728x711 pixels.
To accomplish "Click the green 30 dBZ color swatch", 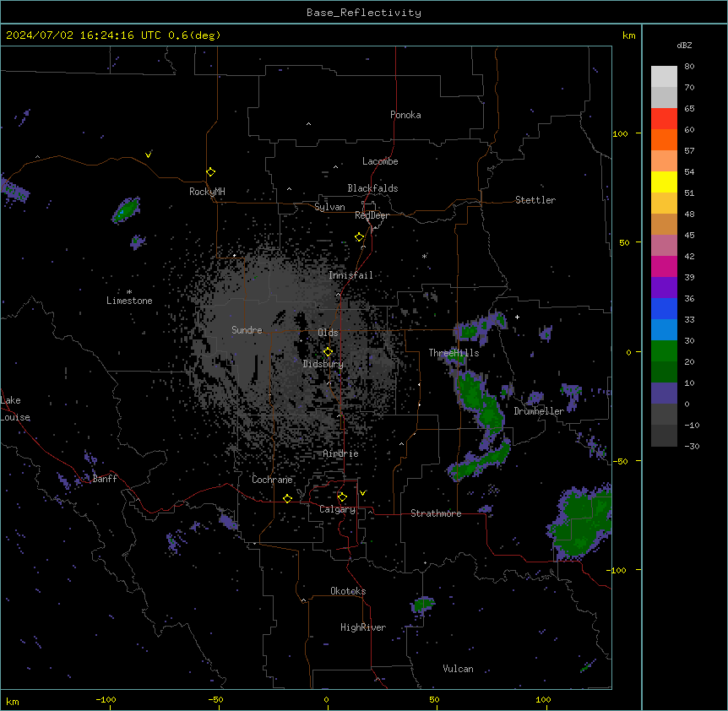I will pos(664,351).
